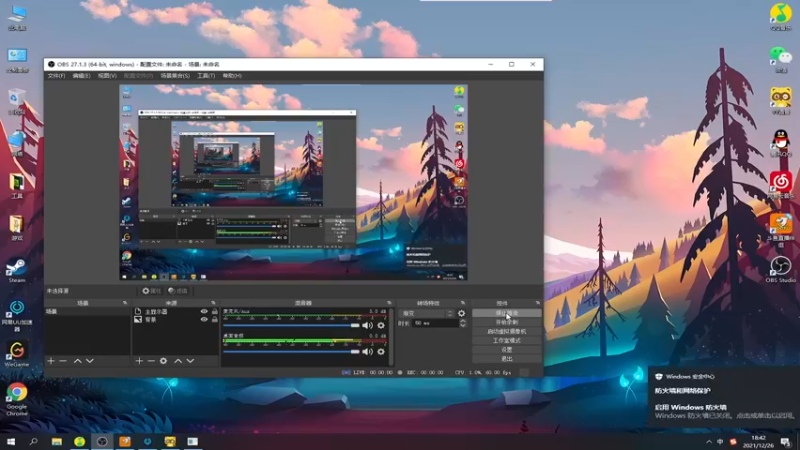Move scene down with arrow icon
This screenshot has height=450, width=800.
point(90,361)
